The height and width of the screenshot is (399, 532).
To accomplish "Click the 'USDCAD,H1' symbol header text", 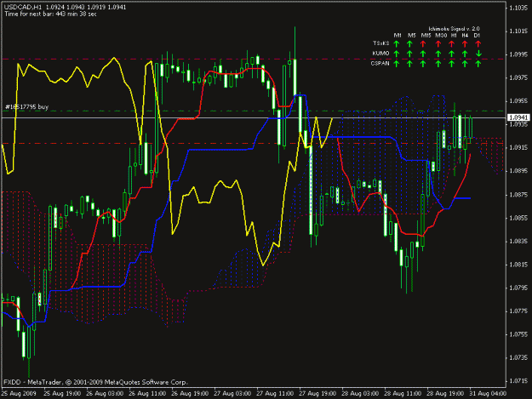I will (24, 7).
